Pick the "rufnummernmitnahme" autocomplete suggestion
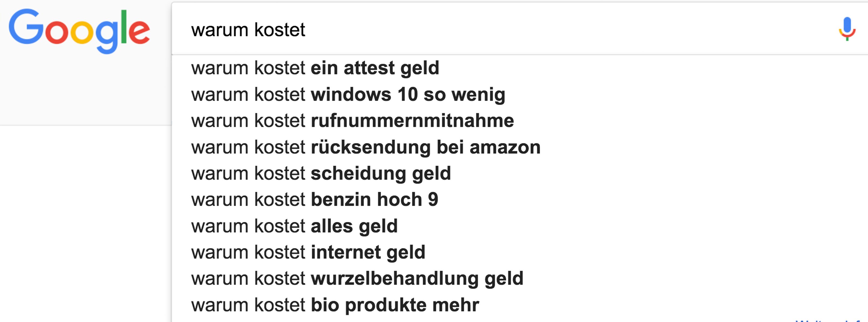The image size is (868, 322). point(352,121)
